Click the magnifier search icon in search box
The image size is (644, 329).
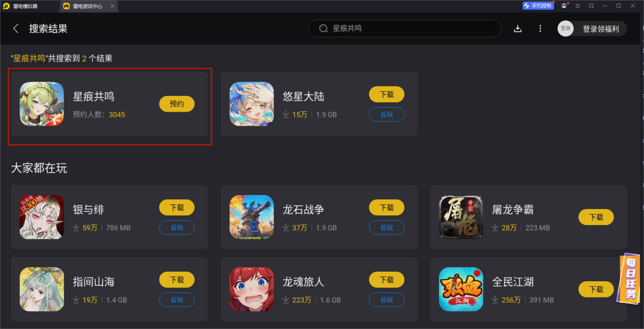pos(323,28)
